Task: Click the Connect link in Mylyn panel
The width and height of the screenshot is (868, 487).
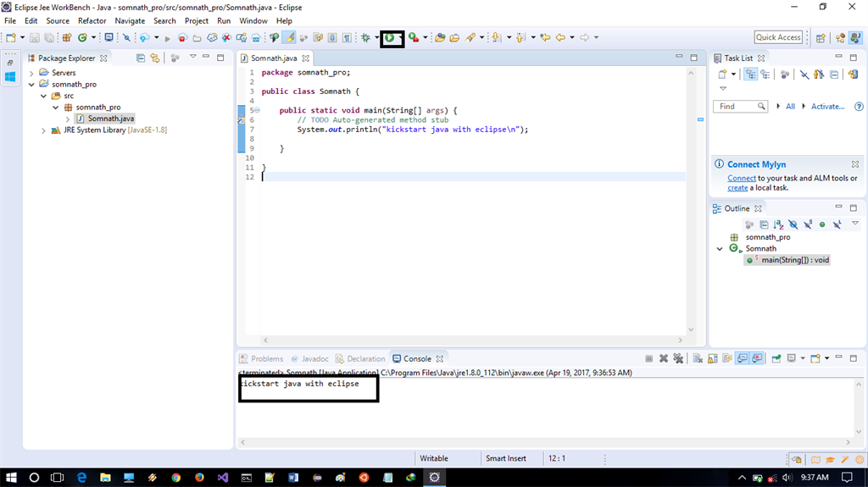Action: pos(741,178)
